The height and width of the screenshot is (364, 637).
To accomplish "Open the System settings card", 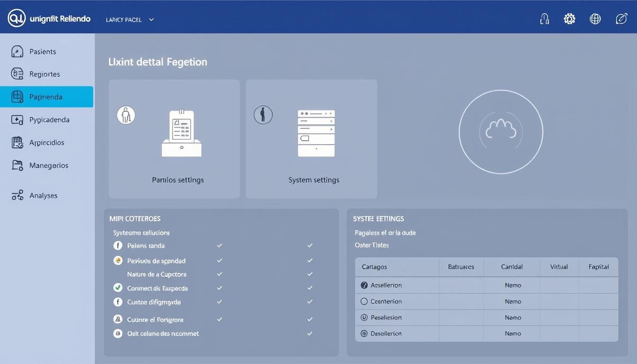I will click(x=311, y=139).
